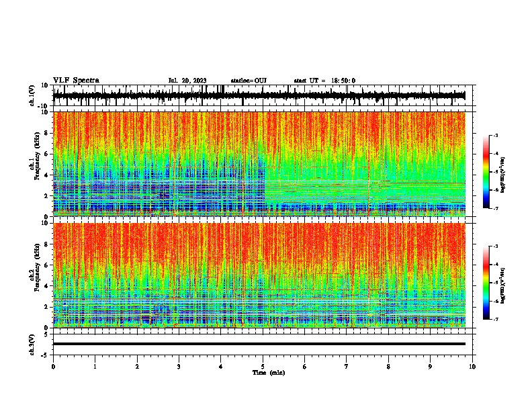Image resolution: width=532 pixels, height=411 pixels.
Task: Click the "ch.3(V)" axis label
Action: (33, 345)
